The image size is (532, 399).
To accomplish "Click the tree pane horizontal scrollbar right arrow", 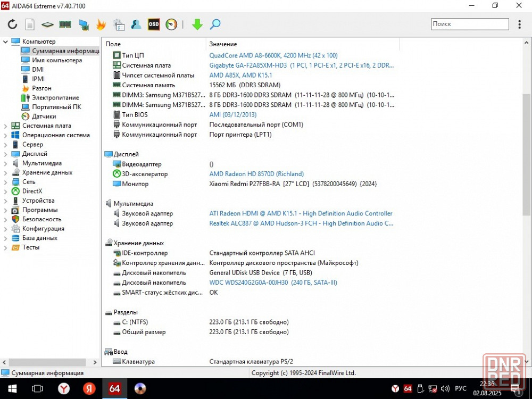I will pyautogui.click(x=95, y=362).
